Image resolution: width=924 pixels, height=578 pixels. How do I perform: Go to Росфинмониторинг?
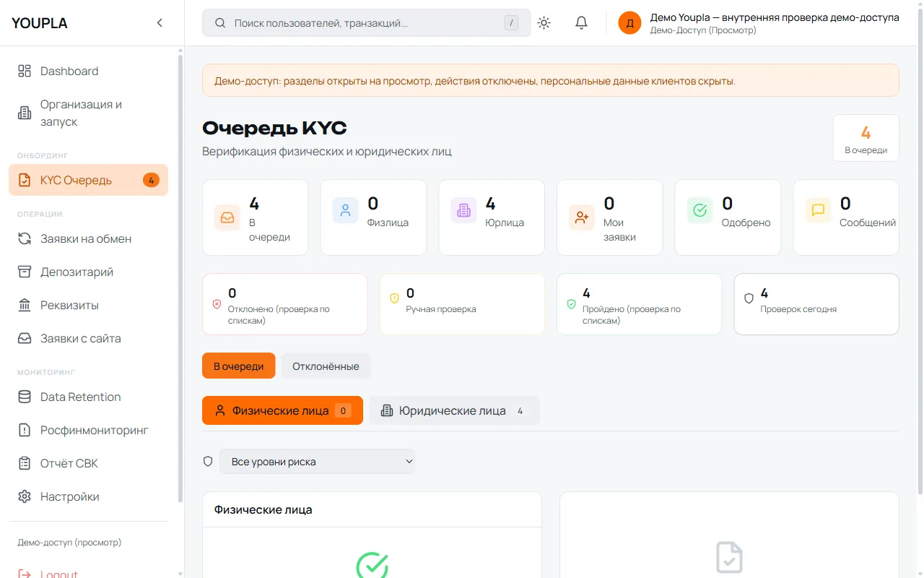(x=88, y=430)
